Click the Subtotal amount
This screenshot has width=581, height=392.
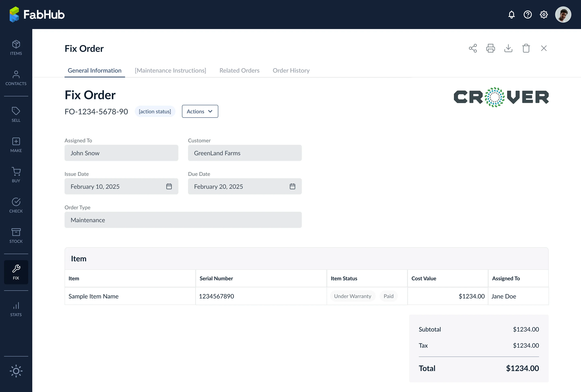[526, 329]
